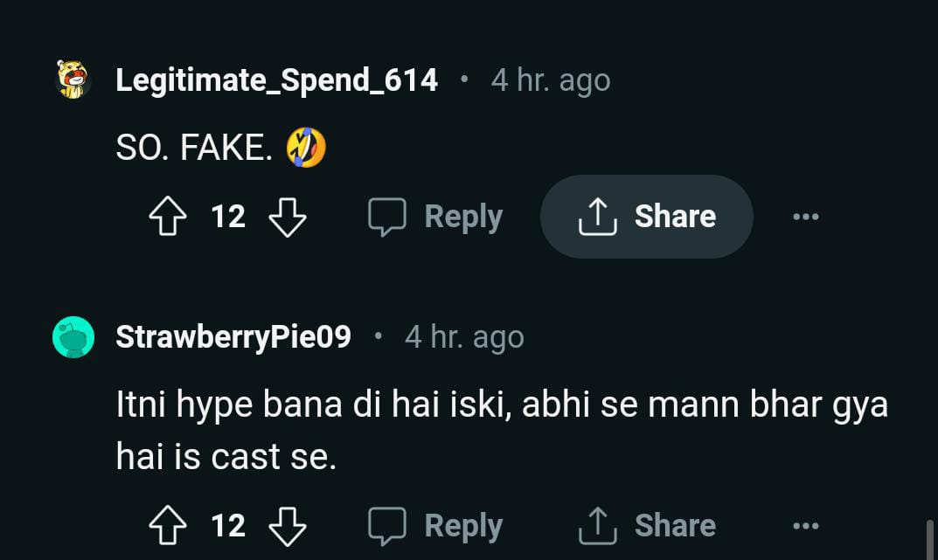This screenshot has width=938, height=560.
Task: Share Legitimate_Spend_614's comment
Action: click(x=647, y=217)
